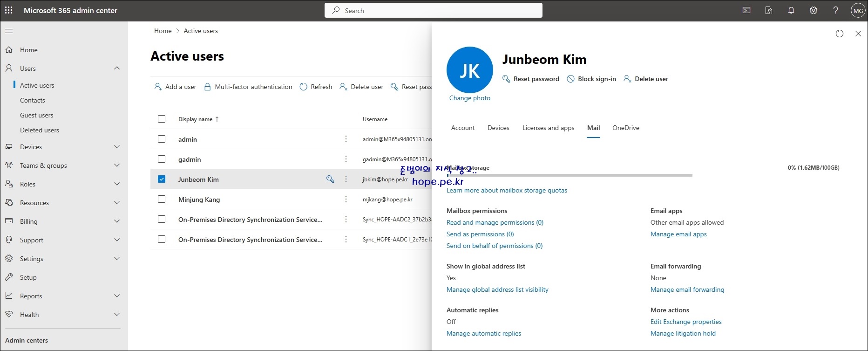The height and width of the screenshot is (351, 868).
Task: Click Block sign-in button
Action: [591, 79]
